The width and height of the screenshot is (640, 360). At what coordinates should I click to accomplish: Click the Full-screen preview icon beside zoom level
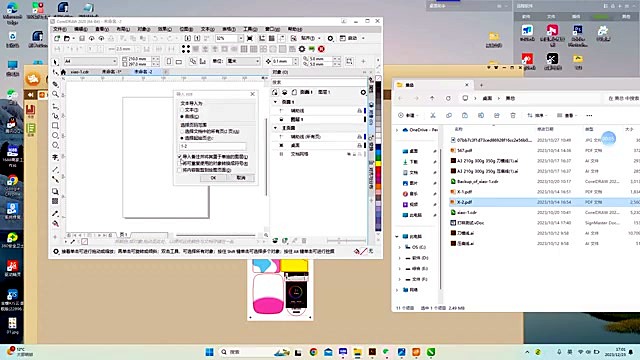pyautogui.click(x=250, y=38)
